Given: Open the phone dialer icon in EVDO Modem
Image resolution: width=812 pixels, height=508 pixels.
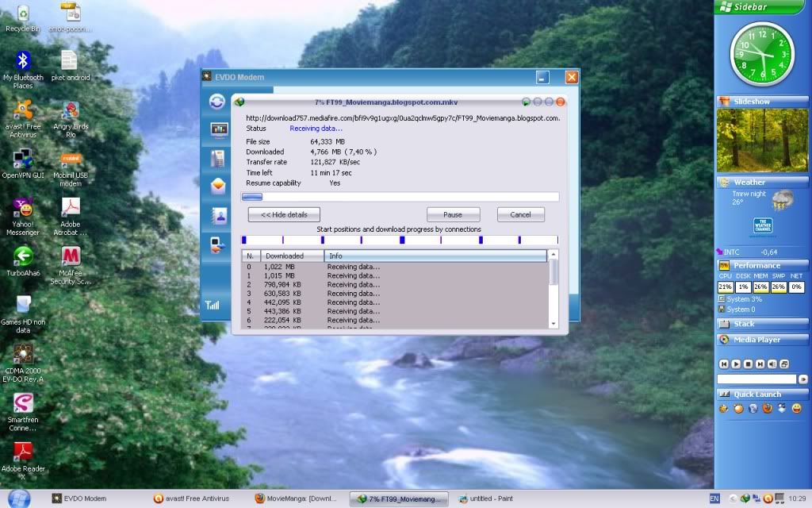Looking at the screenshot, I should pos(217,158).
